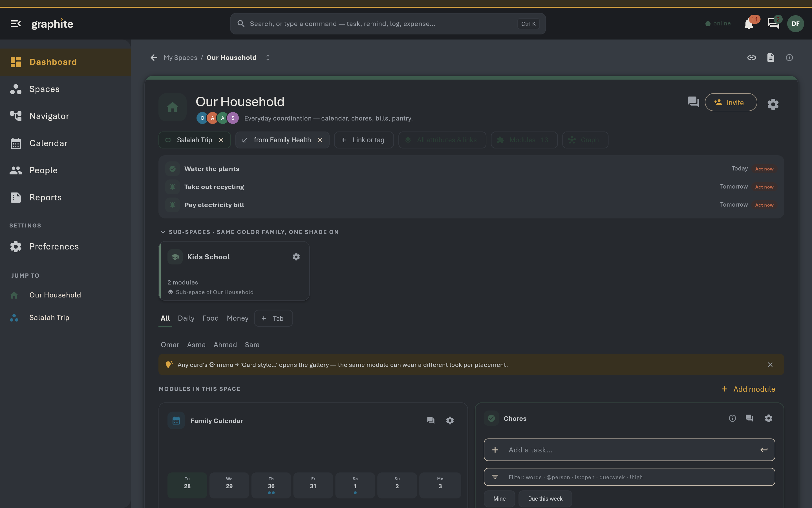
Task: Filter modules by Ahmad
Action: [225, 345]
